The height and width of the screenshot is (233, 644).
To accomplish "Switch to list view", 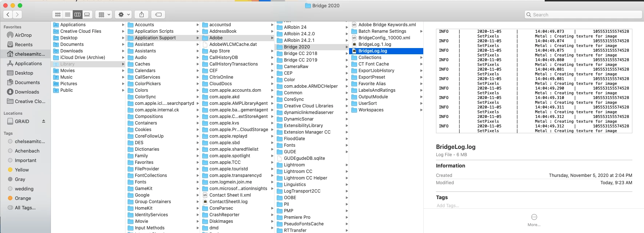I will click(x=67, y=15).
